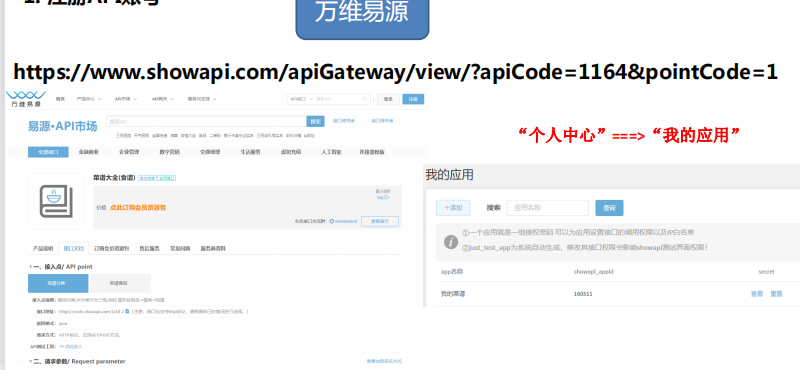The image size is (800, 370).
Task: Click the blue 注册 button
Action: coord(413,99)
